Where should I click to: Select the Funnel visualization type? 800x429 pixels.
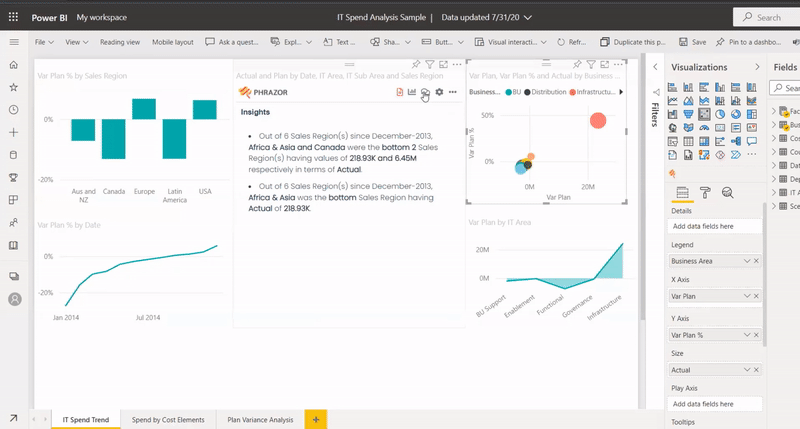(688, 114)
